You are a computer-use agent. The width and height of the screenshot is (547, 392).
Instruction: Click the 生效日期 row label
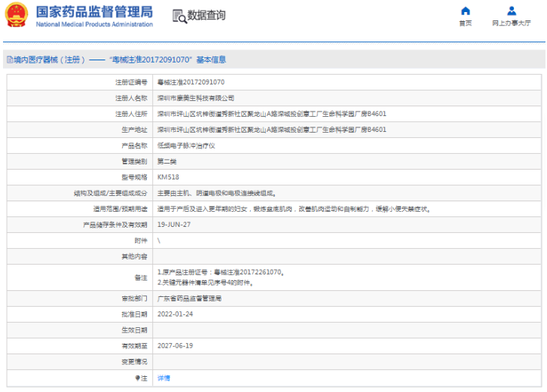(135, 330)
